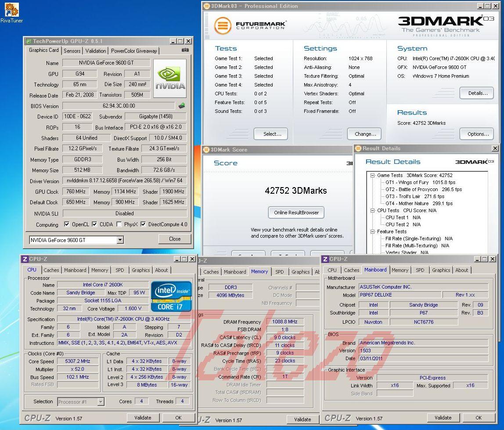Viewport: 504px width, 430px height.
Task: Select GT4 - Mother Nature result row
Action: click(419, 204)
